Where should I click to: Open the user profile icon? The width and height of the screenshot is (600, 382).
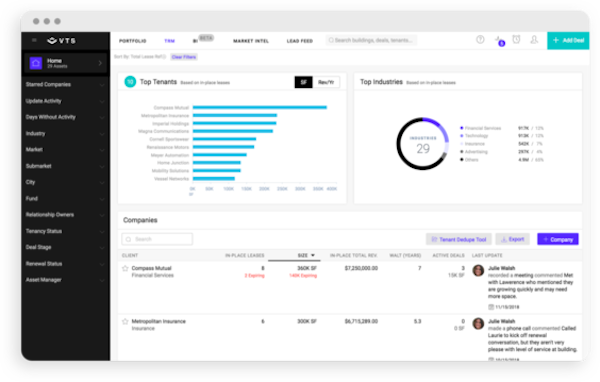pyautogui.click(x=534, y=39)
